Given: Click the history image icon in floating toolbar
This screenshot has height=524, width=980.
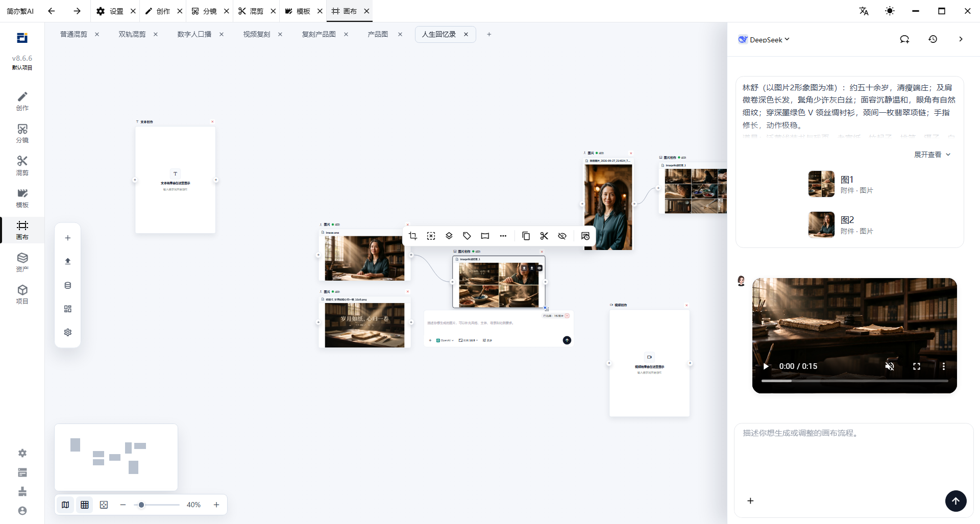Looking at the screenshot, I should coord(585,236).
